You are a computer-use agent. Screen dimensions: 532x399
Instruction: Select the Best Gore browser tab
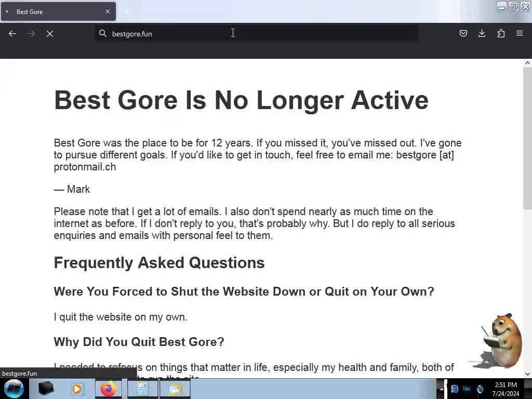click(x=58, y=11)
